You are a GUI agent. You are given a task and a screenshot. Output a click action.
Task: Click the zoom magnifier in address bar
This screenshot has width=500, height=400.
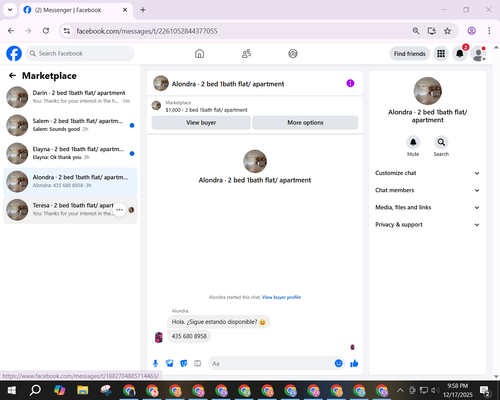416,31
